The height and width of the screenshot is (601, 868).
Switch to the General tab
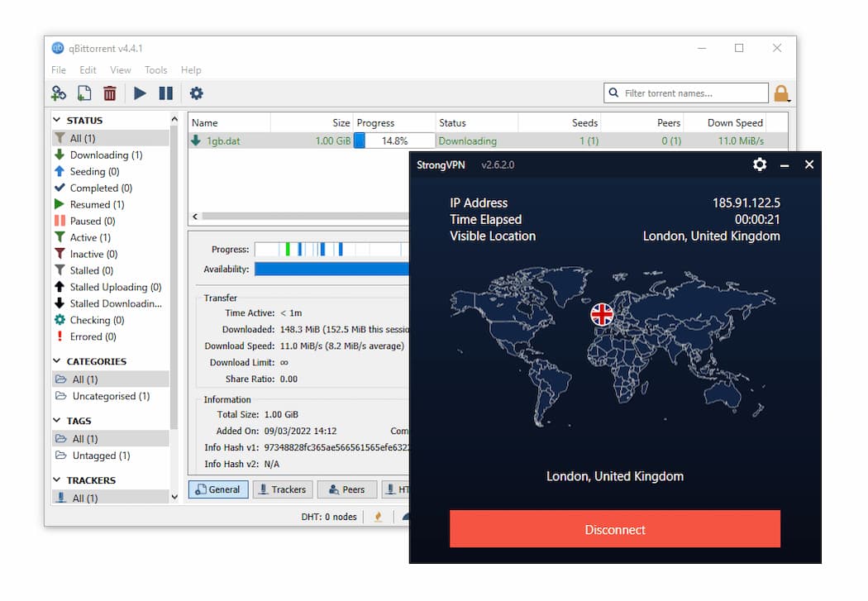[x=218, y=489]
